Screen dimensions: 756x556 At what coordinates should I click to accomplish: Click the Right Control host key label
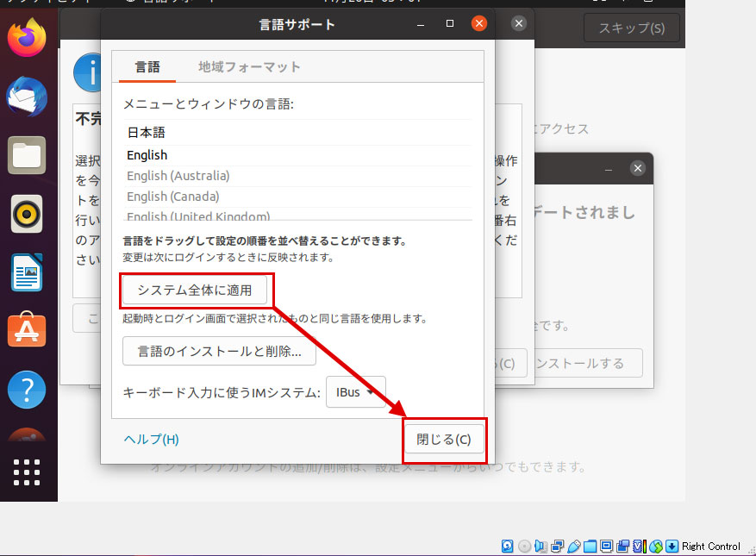tap(710, 547)
